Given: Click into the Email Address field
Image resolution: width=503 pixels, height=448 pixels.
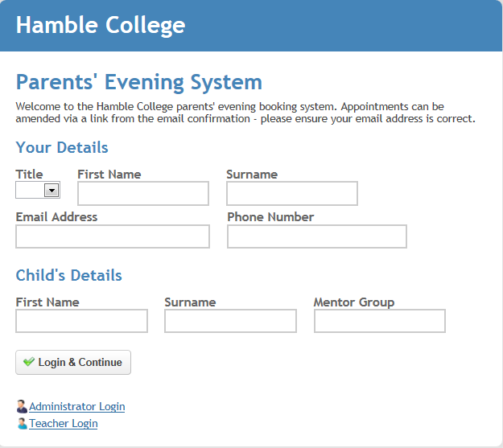Looking at the screenshot, I should click(113, 236).
